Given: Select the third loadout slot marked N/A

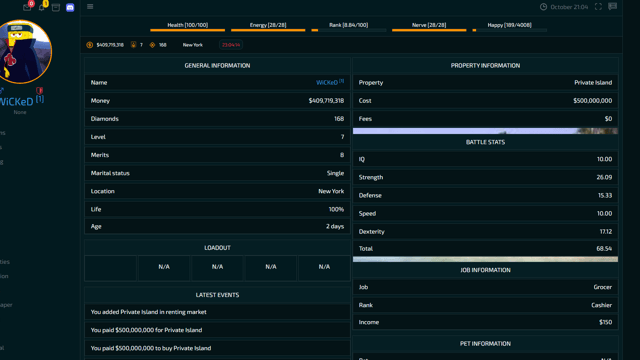Looking at the screenshot, I should point(218,268).
